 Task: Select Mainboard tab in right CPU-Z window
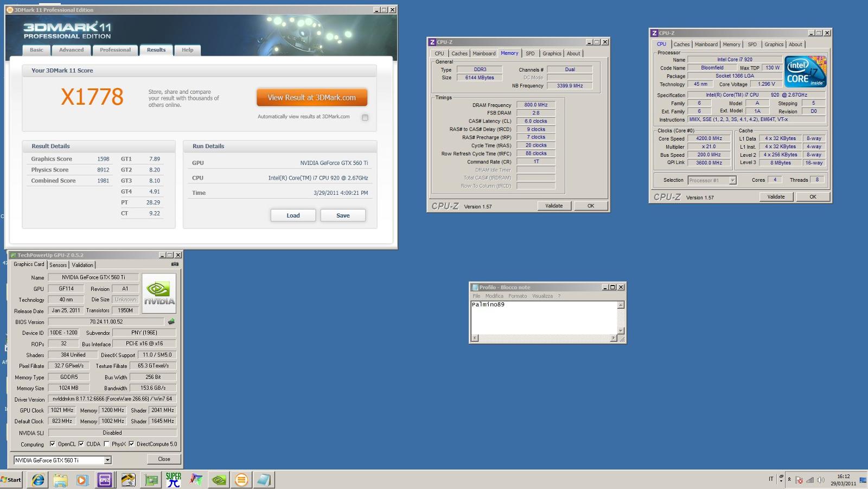point(706,45)
